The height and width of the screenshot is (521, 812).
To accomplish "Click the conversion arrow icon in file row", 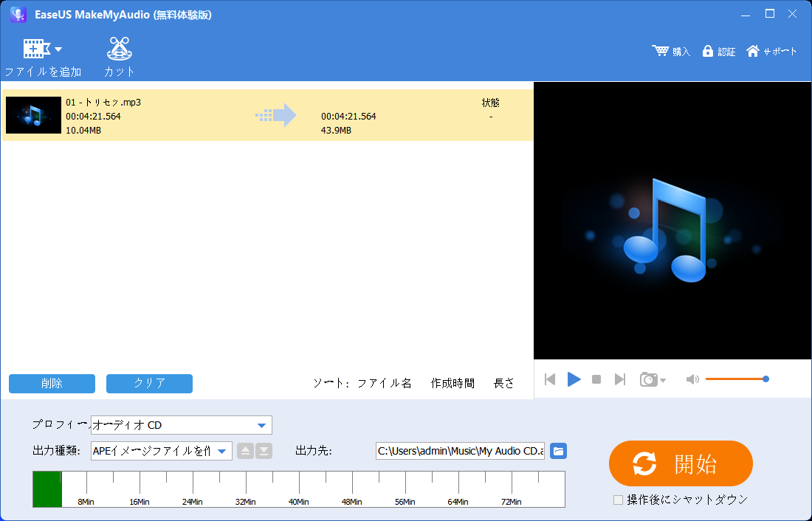I will [x=276, y=115].
